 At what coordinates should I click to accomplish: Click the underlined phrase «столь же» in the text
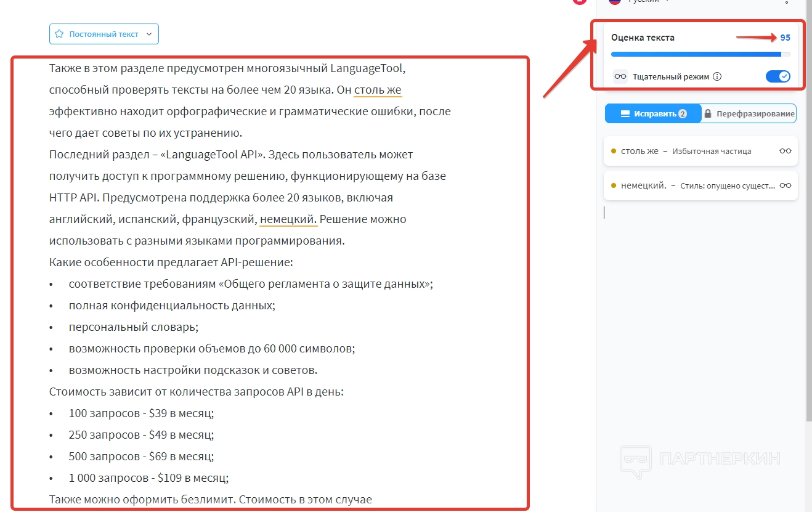coord(378,90)
